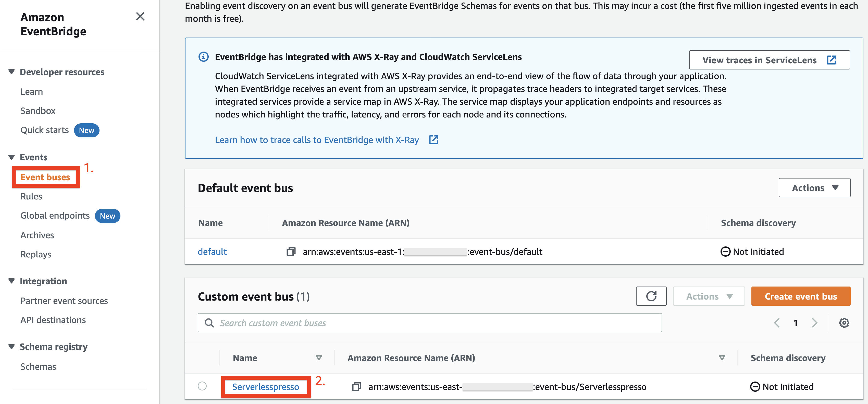This screenshot has height=404, width=868.
Task: Click Create event bus button
Action: [x=801, y=296]
